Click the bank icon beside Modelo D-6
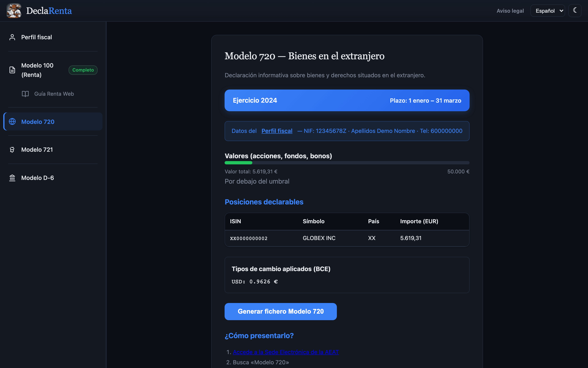This screenshot has height=368, width=588. click(12, 178)
